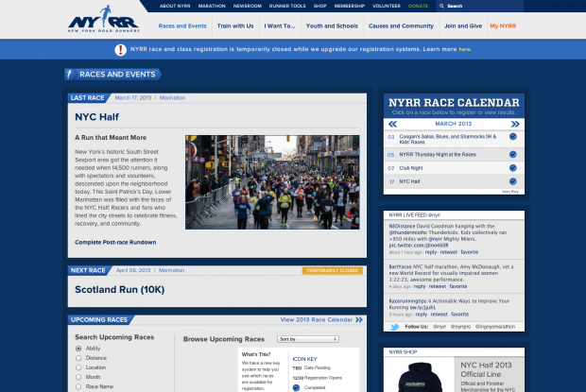This screenshot has width=586, height=392.
Task: Open Coogan's Salsa, Blues, and Shamrocks 5K race
Action: coord(448,139)
